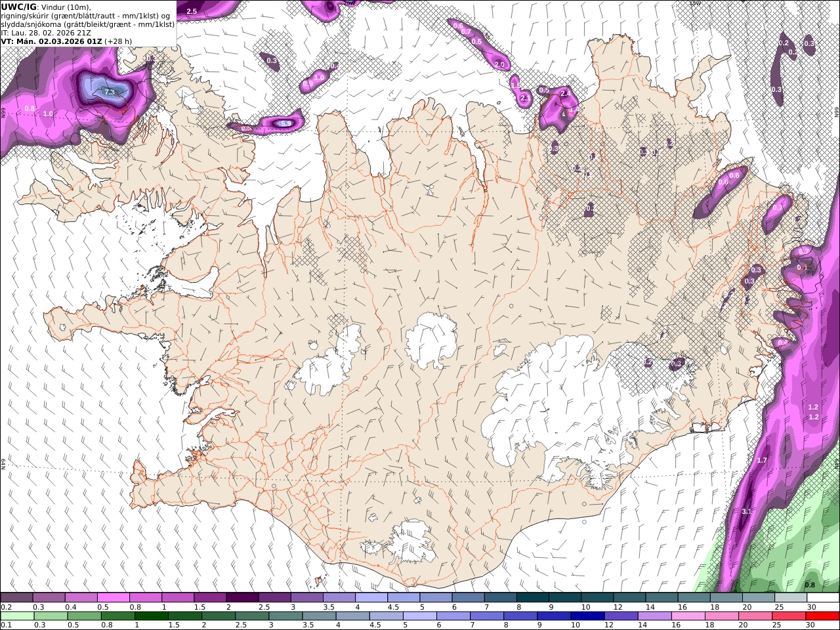
Task: Click the valid time 'VT: Mán. 02.03.2026 01Z'
Action: 52,41
